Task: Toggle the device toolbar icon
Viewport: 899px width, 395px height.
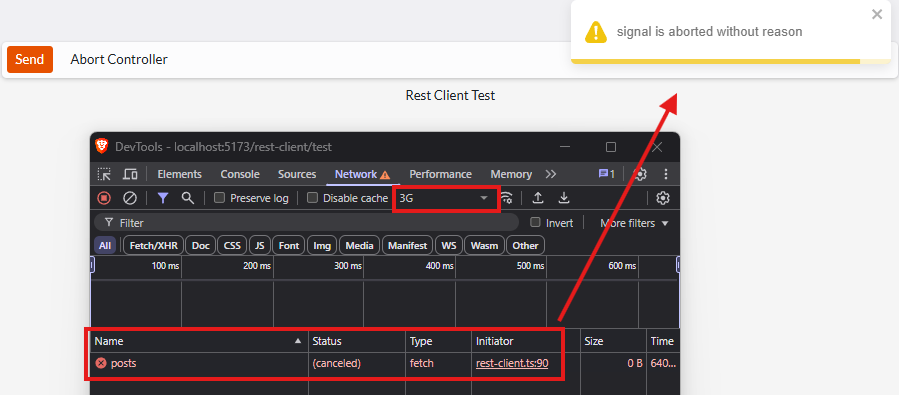Action: coord(131,174)
